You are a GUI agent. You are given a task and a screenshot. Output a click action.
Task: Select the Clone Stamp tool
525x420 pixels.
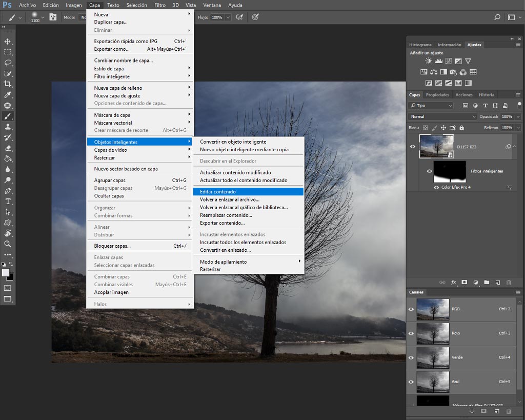pyautogui.click(x=7, y=127)
